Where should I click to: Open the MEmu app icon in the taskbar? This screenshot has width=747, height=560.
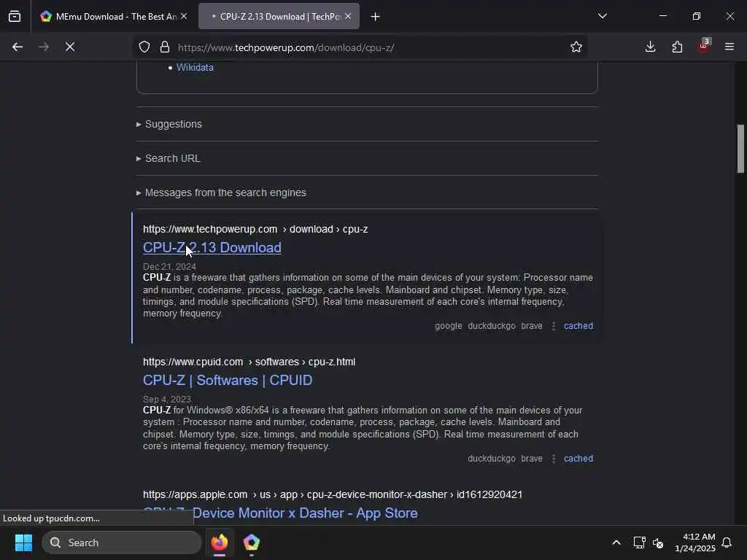tap(252, 542)
